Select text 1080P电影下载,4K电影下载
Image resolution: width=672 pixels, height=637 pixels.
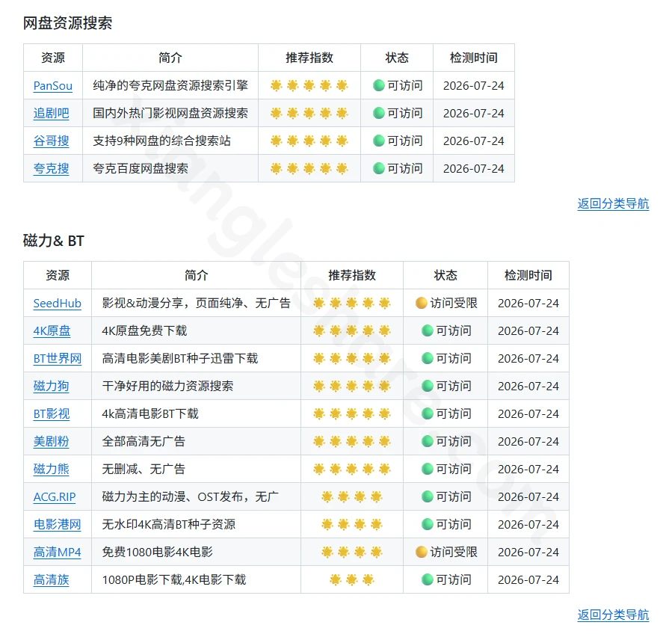coord(174,579)
